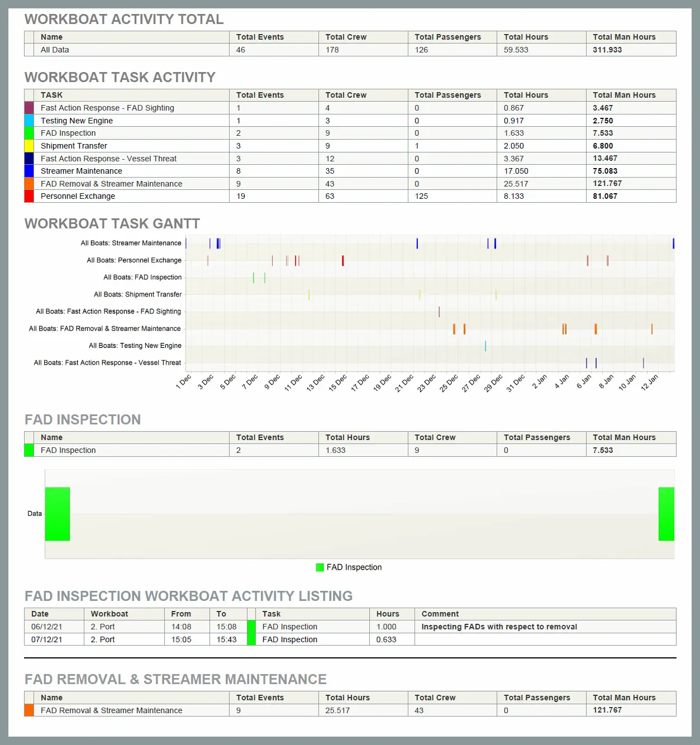Screen dimensions: 700x745
Task: Click the orange swatch in the bottom FAD Removal summary table
Action: 29,710
